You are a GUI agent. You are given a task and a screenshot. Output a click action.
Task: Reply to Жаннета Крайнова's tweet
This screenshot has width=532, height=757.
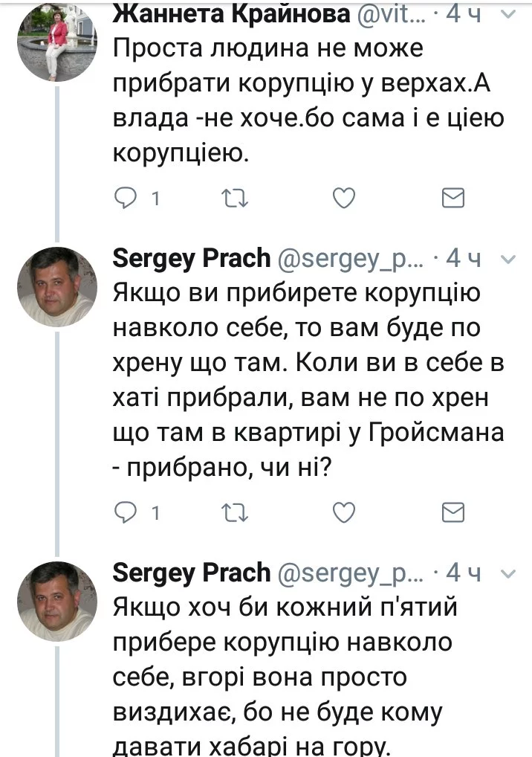(127, 198)
